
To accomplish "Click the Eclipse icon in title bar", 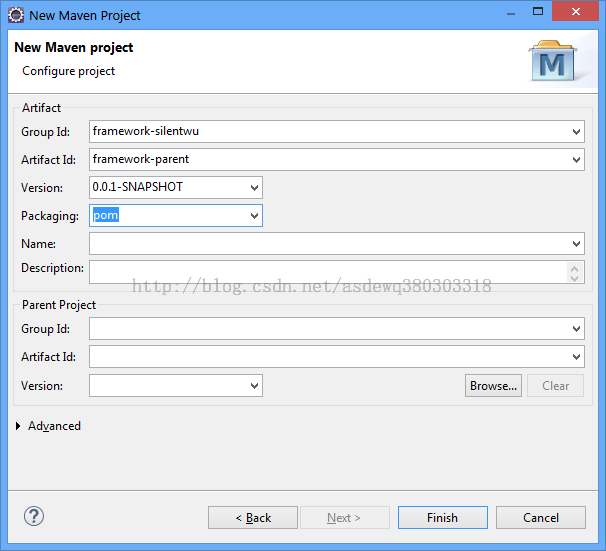I will tap(16, 15).
